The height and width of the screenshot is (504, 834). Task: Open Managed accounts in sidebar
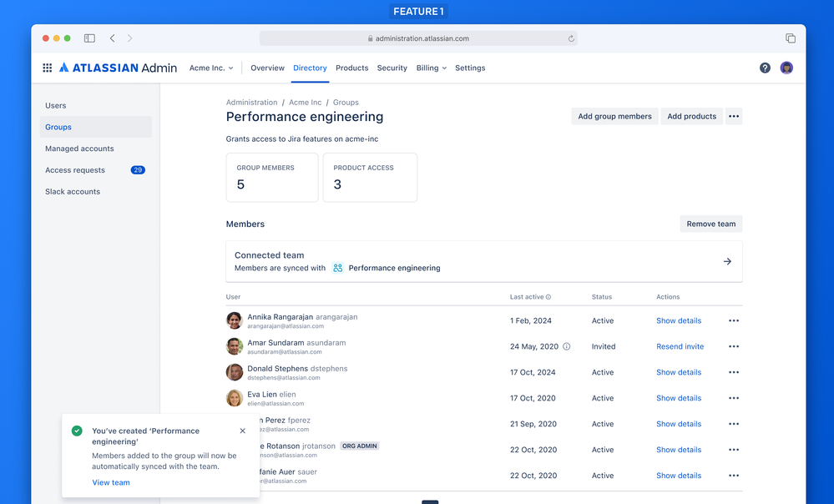[96, 149]
